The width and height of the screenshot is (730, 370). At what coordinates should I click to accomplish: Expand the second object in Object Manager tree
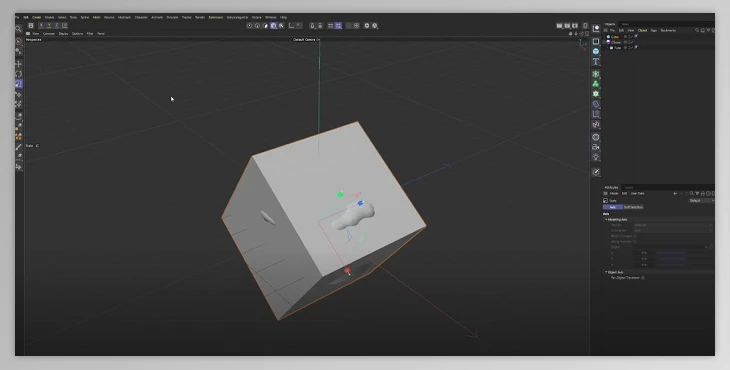tap(604, 42)
